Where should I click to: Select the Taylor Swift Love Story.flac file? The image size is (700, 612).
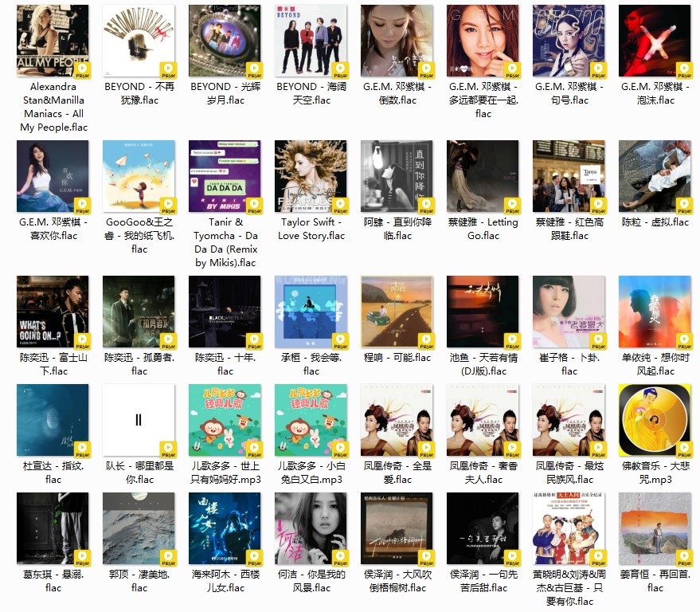click(311, 176)
